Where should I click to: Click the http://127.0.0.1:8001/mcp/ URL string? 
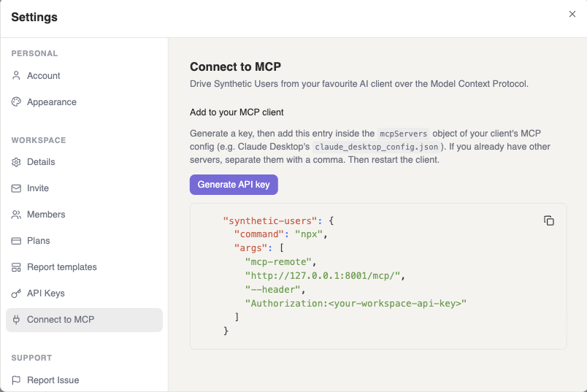click(323, 276)
